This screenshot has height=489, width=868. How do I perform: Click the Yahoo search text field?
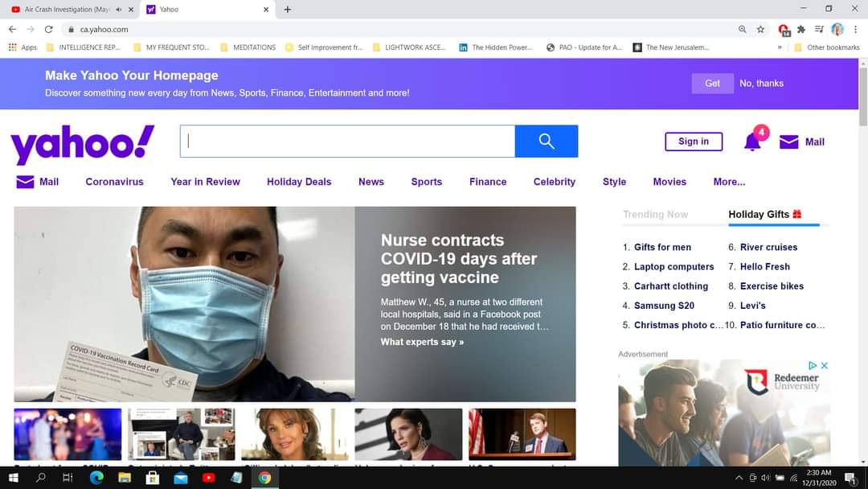(x=348, y=142)
